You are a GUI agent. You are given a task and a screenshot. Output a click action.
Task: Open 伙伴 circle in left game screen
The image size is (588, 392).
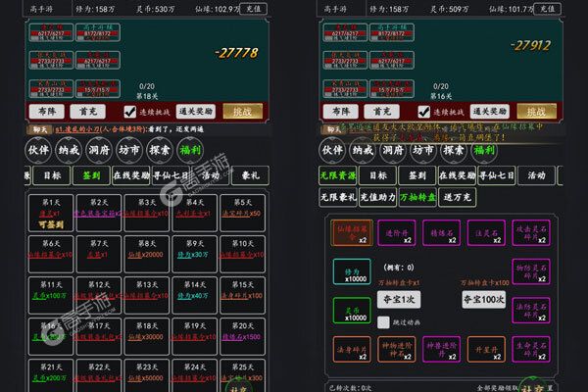click(38, 150)
